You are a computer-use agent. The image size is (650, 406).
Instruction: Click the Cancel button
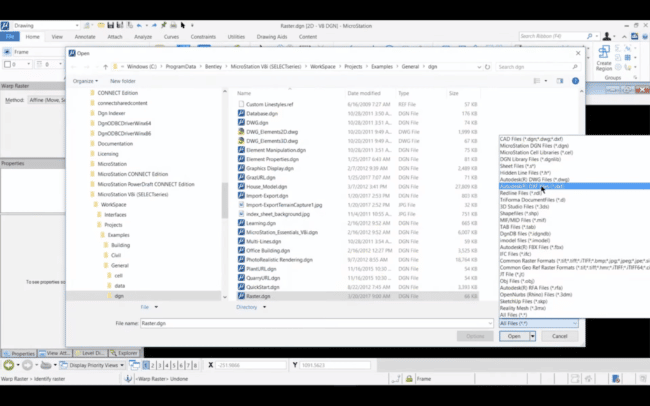click(559, 336)
